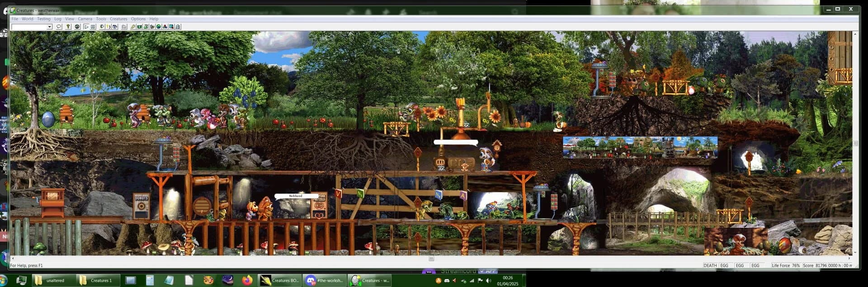Click the volume speaker tray icon
868x287 pixels.
coord(488,281)
